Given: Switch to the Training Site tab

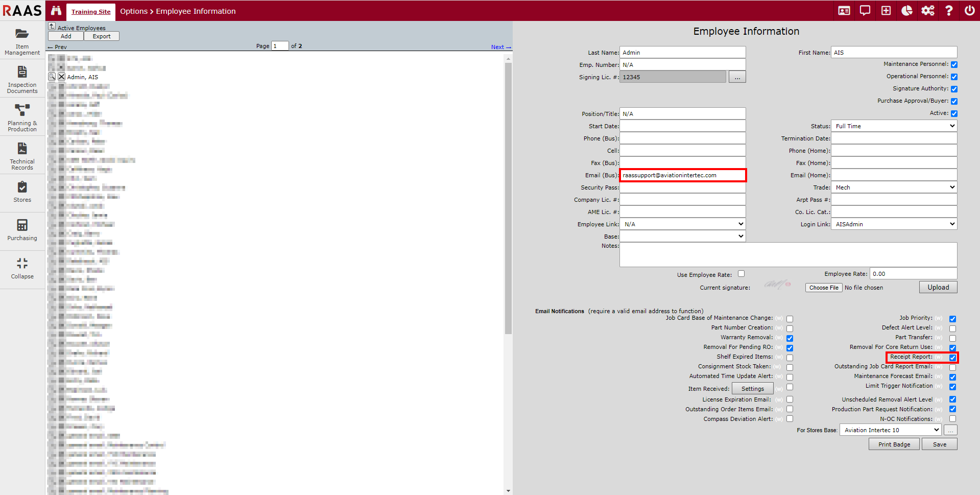Looking at the screenshot, I should pyautogui.click(x=91, y=12).
